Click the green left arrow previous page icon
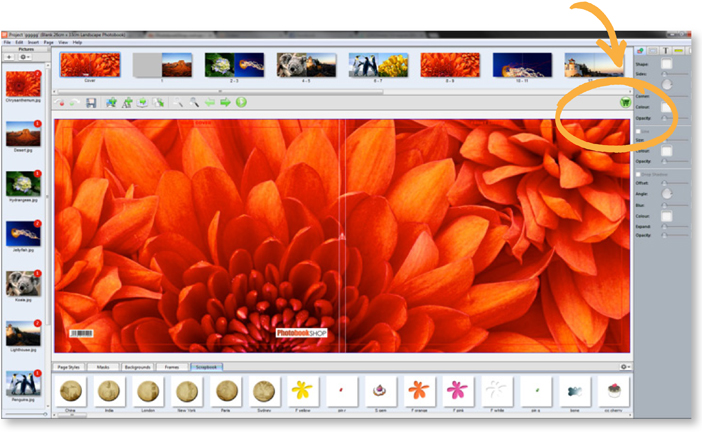 tap(209, 102)
